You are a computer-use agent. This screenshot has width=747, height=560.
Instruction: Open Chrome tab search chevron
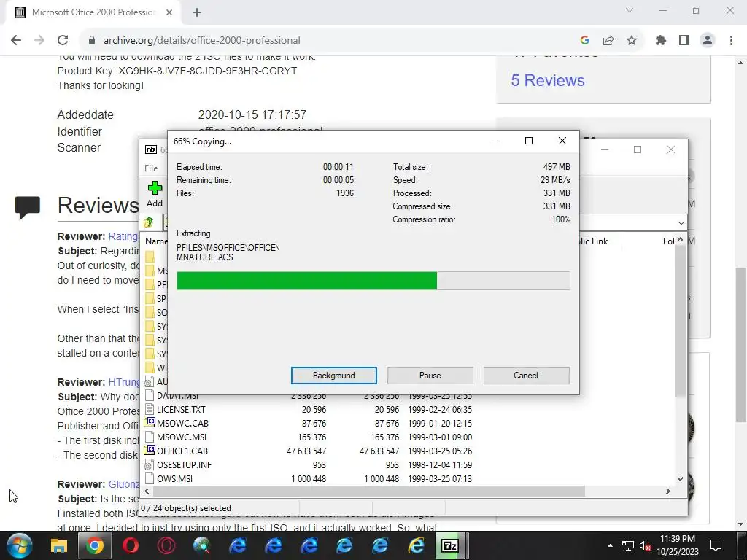630,10
